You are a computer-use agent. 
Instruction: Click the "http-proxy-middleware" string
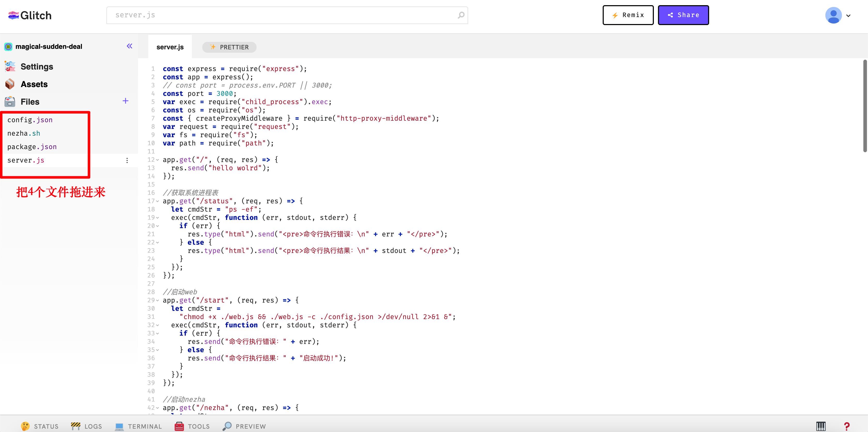tap(384, 119)
